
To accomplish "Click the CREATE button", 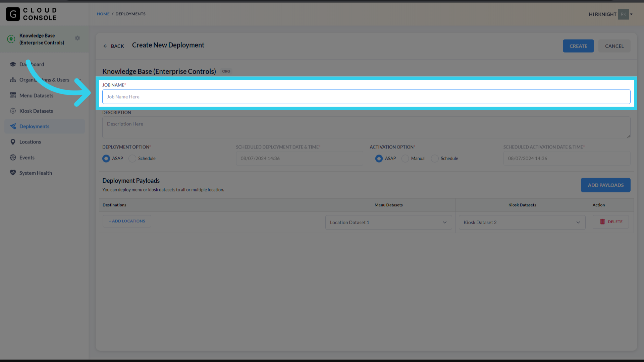I will pos(578,46).
